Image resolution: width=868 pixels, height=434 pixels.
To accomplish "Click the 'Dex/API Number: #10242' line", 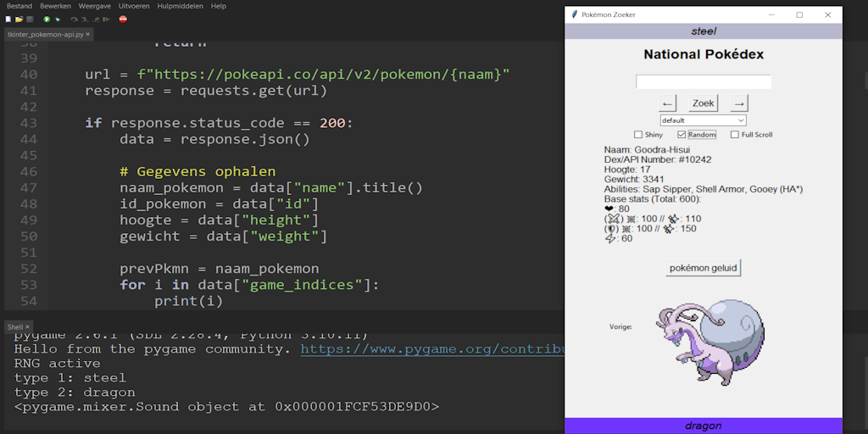I will click(658, 159).
